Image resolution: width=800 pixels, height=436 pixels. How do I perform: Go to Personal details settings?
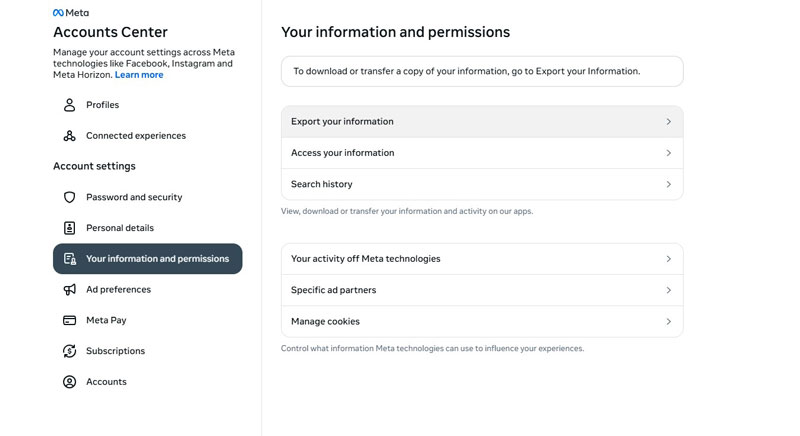pyautogui.click(x=120, y=228)
